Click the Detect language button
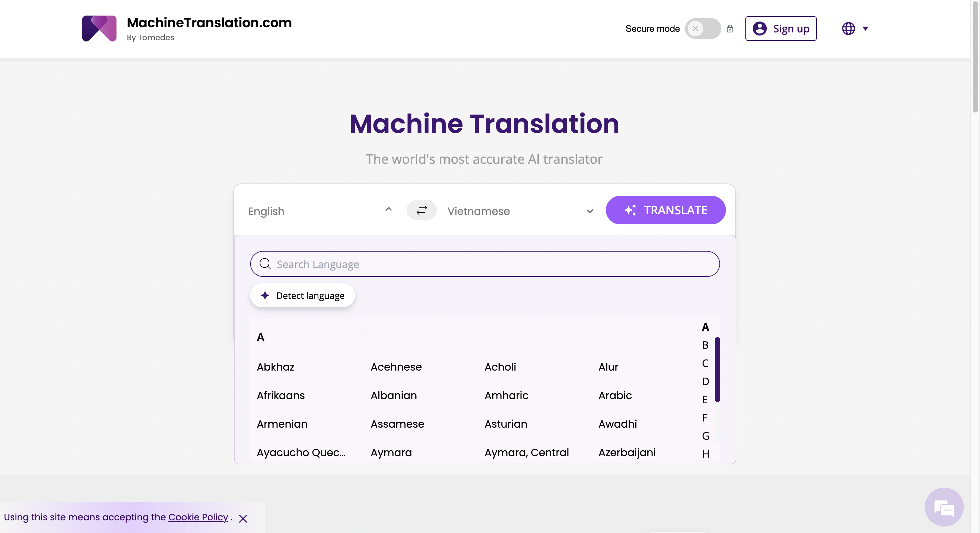 (x=302, y=295)
